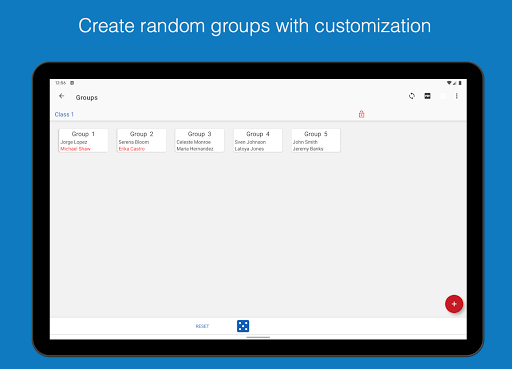Select student Maria Hernandez
The image size is (512, 369).
coord(195,149)
